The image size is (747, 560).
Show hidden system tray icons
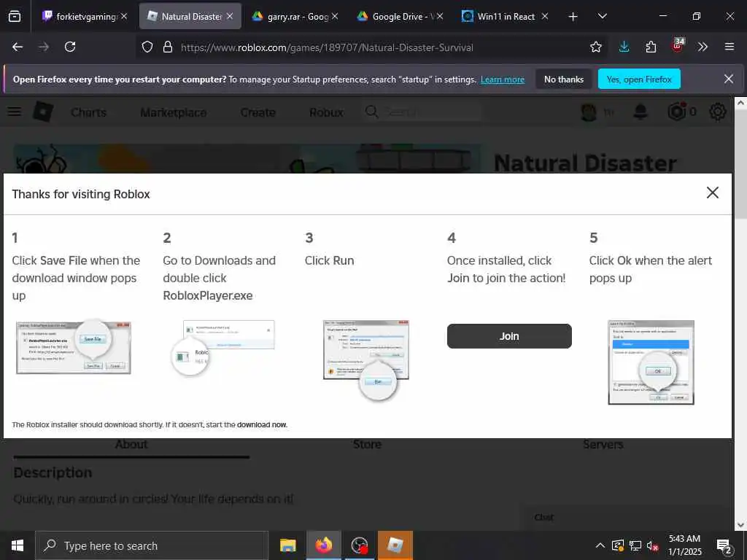[x=600, y=545]
